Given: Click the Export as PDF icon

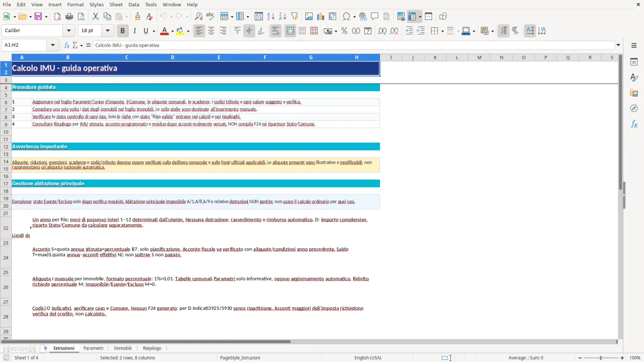Looking at the screenshot, I should tap(57, 17).
